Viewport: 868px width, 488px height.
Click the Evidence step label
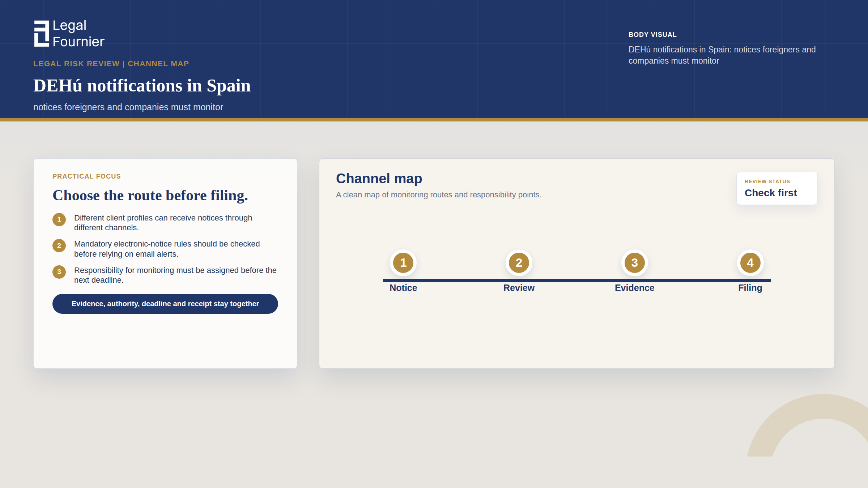635,288
